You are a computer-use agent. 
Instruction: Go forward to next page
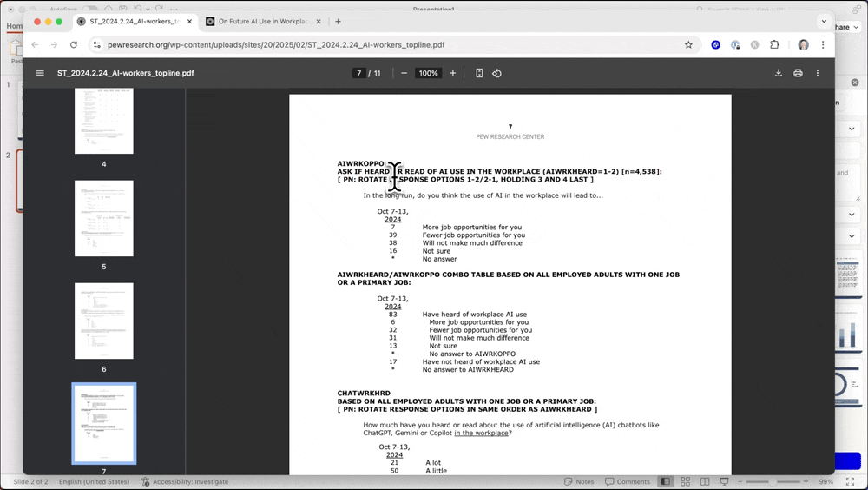click(54, 45)
